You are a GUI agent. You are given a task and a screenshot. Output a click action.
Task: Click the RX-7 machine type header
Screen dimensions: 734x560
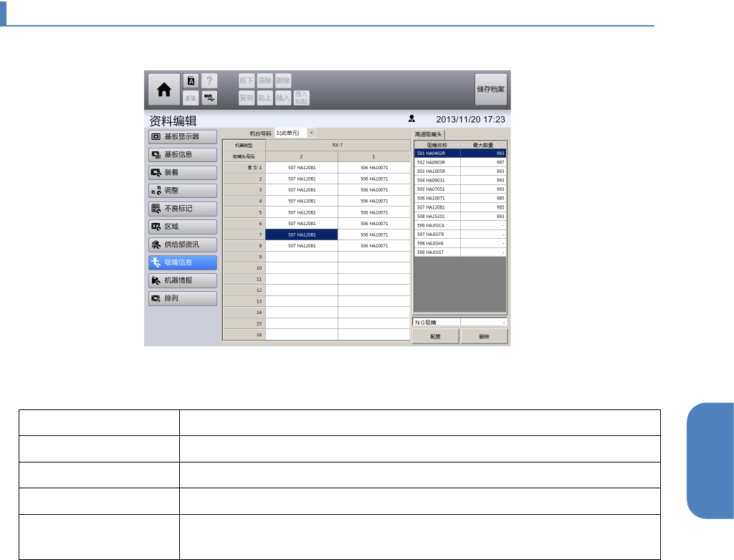(x=338, y=145)
